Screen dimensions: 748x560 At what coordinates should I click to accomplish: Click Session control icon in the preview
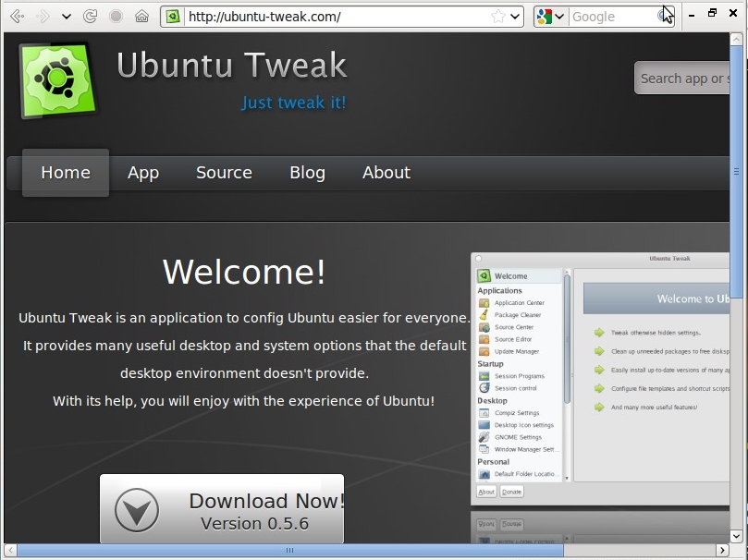484,388
